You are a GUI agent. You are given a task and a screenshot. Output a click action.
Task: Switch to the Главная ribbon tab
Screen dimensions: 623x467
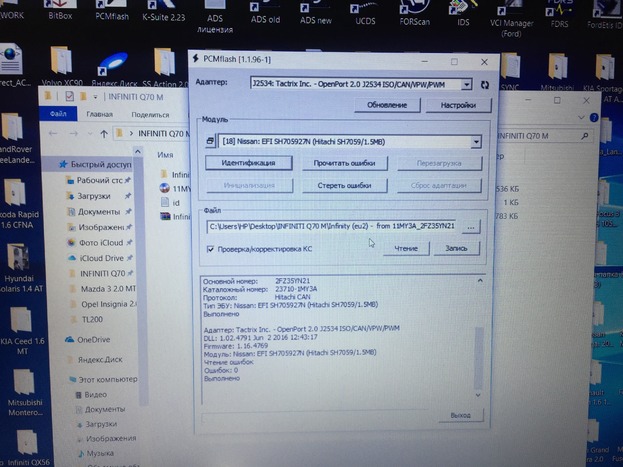tap(100, 114)
